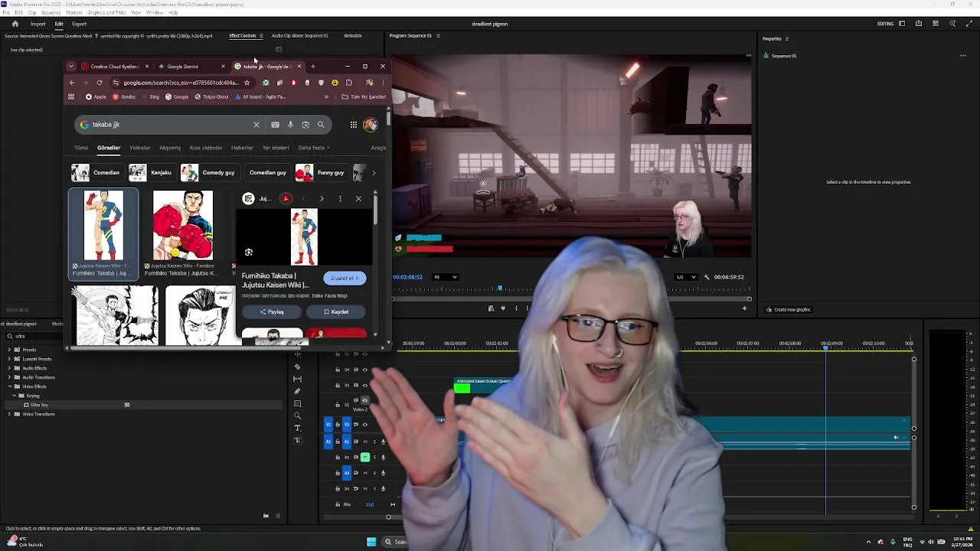Select Videolar tab in Google results
The image size is (980, 551).
tap(139, 148)
